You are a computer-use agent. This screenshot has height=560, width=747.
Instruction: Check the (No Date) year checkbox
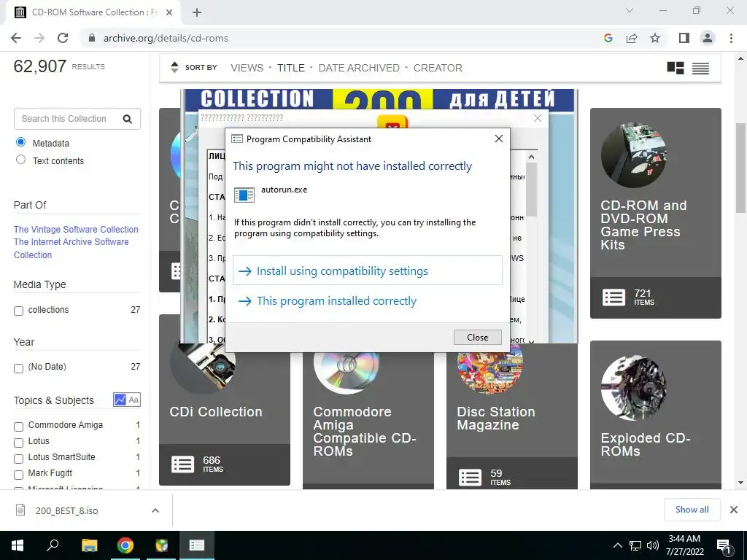18,368
